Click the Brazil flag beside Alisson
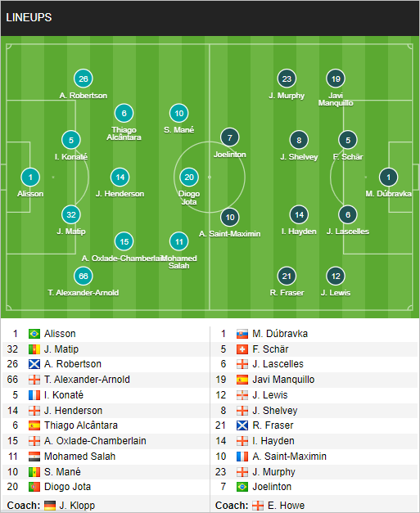This screenshot has height=513, width=420. point(34,334)
